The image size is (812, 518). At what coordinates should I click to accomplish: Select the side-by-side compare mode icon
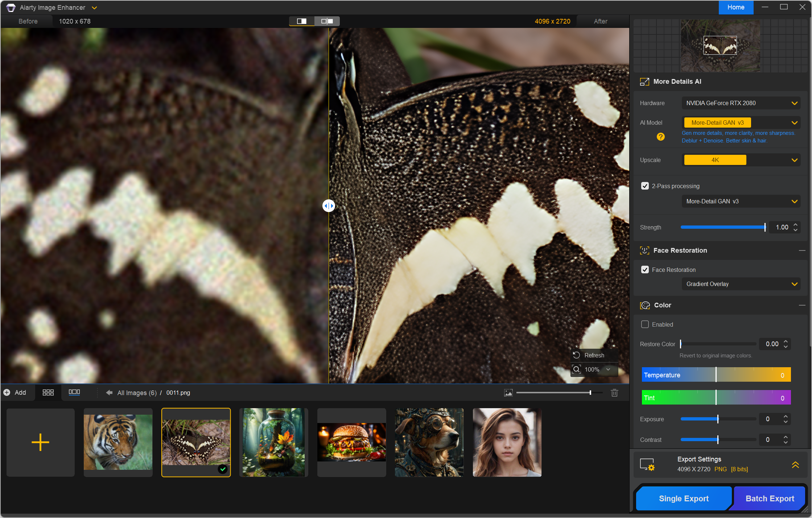tap(327, 21)
